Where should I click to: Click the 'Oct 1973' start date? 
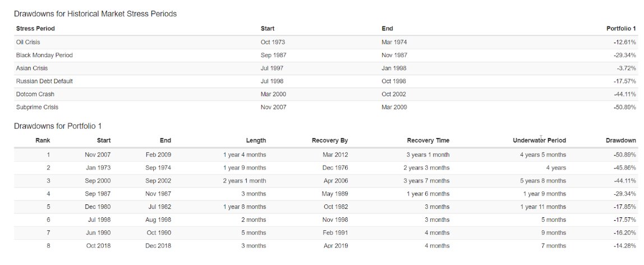tap(273, 42)
